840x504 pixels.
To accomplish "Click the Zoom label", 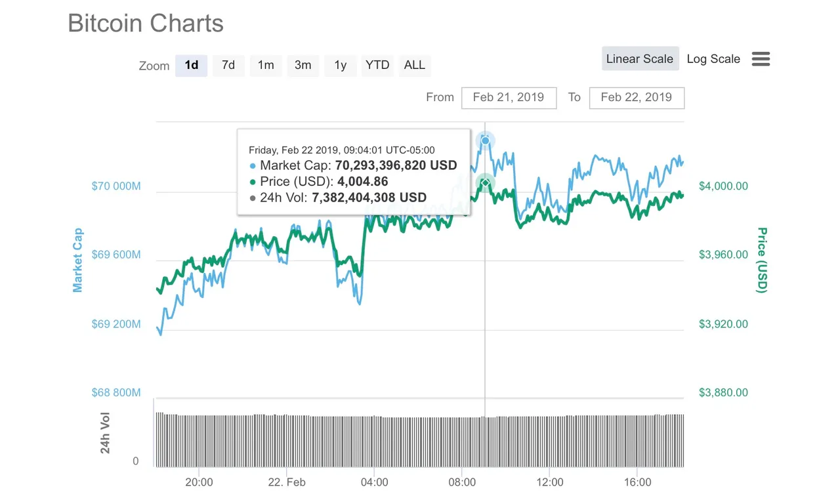I will (154, 66).
